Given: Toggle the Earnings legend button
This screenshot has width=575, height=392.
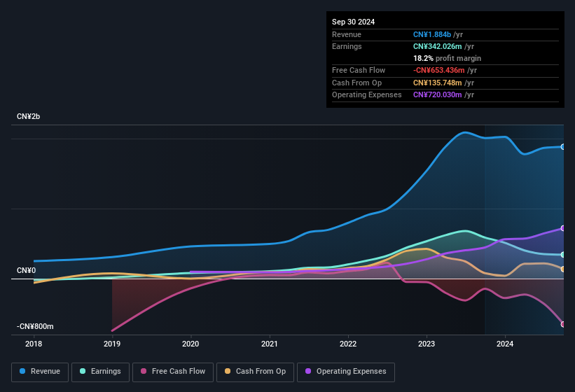Looking at the screenshot, I should 100,372.
